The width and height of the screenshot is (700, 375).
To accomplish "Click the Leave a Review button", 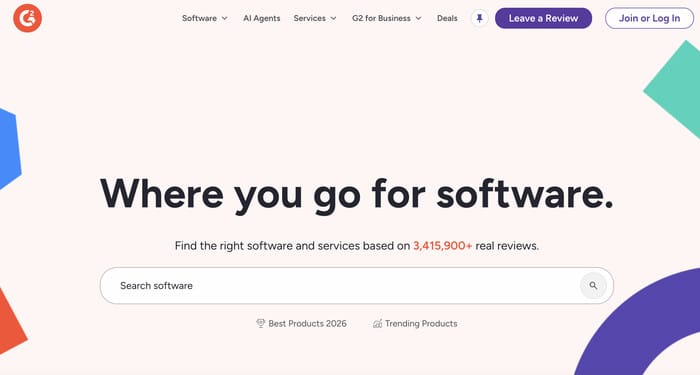I will [543, 18].
